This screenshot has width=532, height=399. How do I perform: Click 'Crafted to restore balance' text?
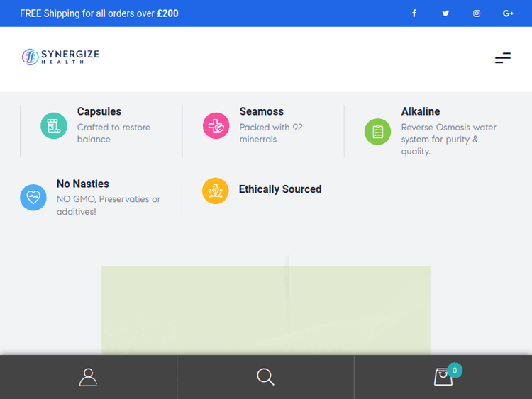113,133
